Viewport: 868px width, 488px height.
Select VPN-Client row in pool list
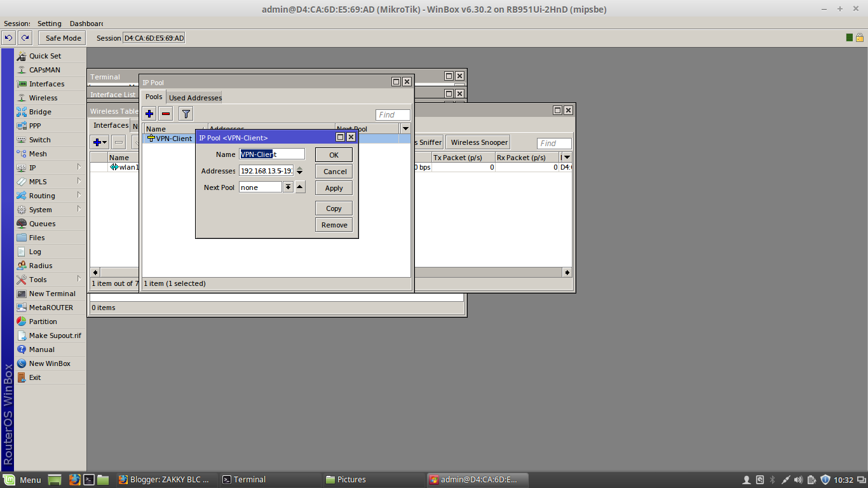(277, 139)
